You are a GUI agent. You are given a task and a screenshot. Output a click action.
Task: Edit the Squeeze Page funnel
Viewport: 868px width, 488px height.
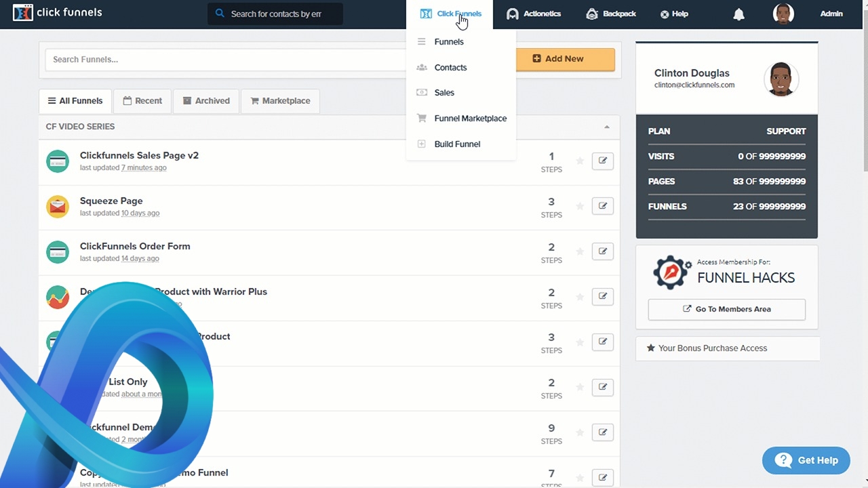coord(603,206)
